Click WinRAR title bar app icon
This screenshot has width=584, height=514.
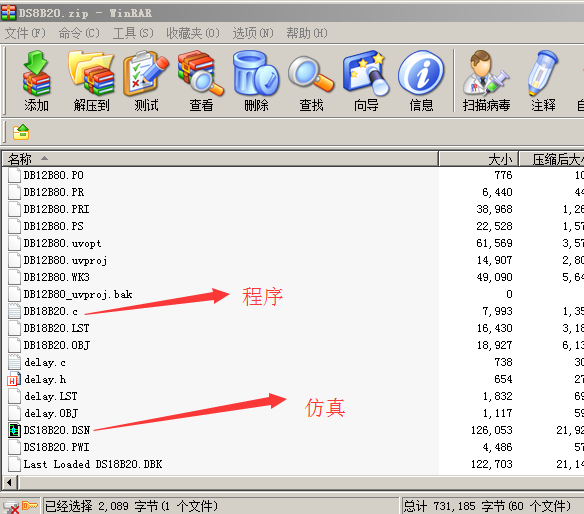click(x=8, y=13)
